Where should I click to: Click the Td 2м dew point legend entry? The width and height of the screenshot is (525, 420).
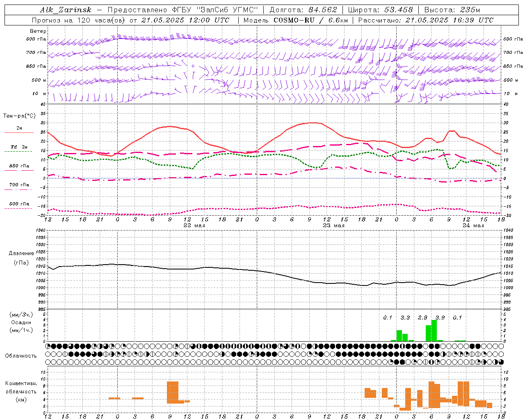pyautogui.click(x=19, y=147)
